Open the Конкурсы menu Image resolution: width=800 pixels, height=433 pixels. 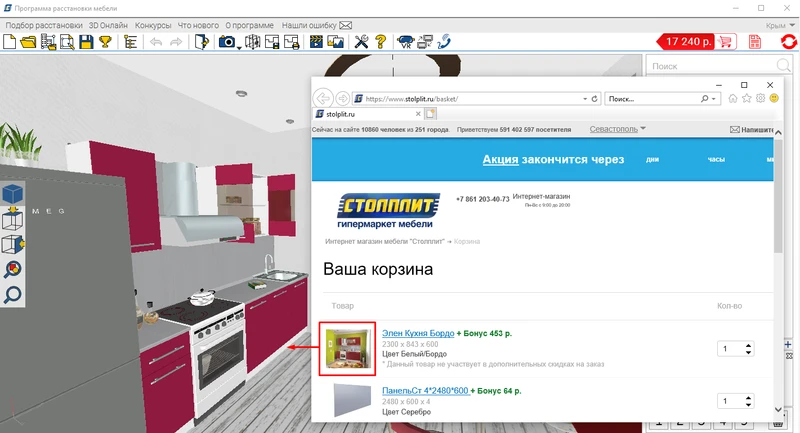pos(152,23)
